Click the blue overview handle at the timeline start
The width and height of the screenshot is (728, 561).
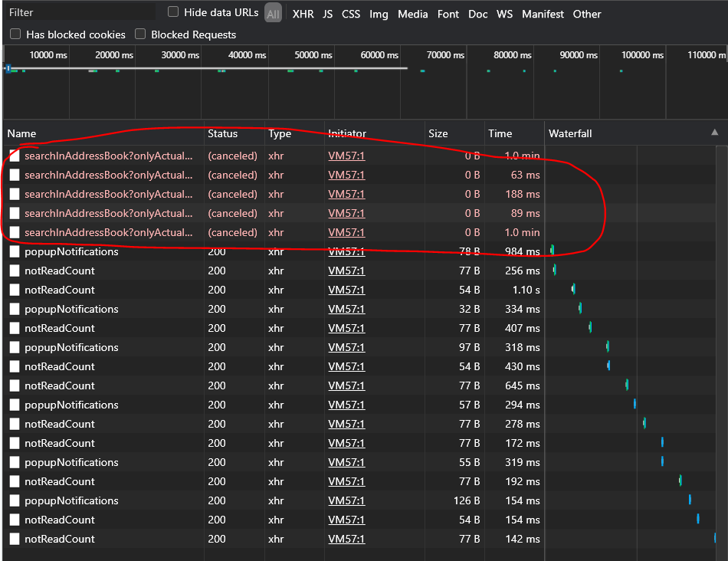tap(8, 68)
